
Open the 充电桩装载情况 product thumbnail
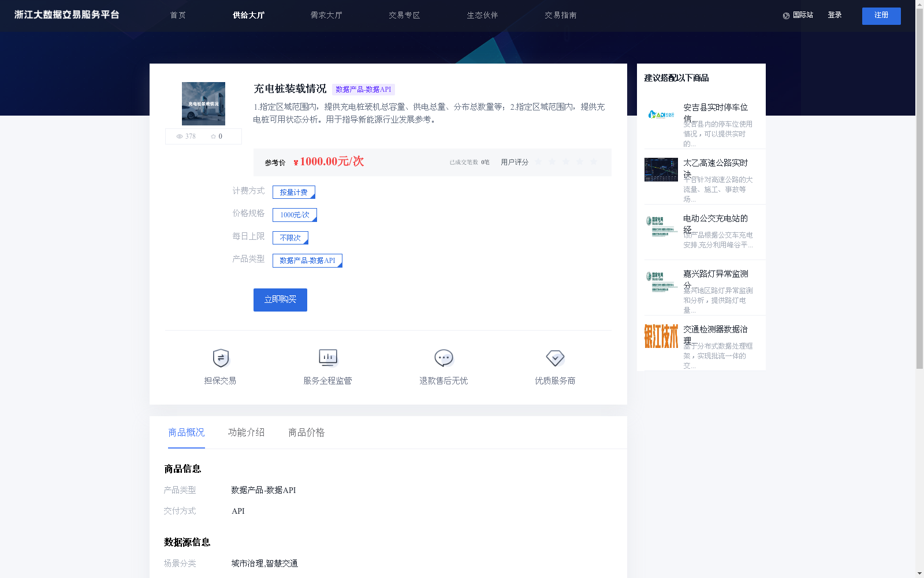pos(203,103)
